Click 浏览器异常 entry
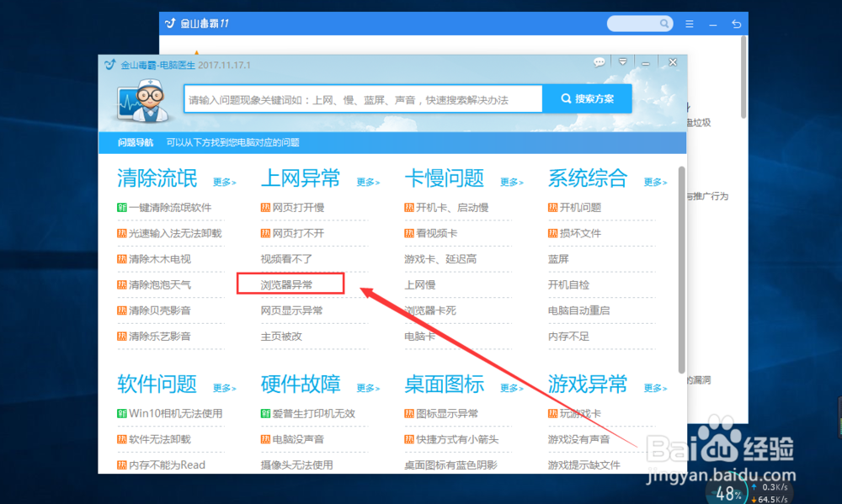842x504 pixels. point(287,285)
